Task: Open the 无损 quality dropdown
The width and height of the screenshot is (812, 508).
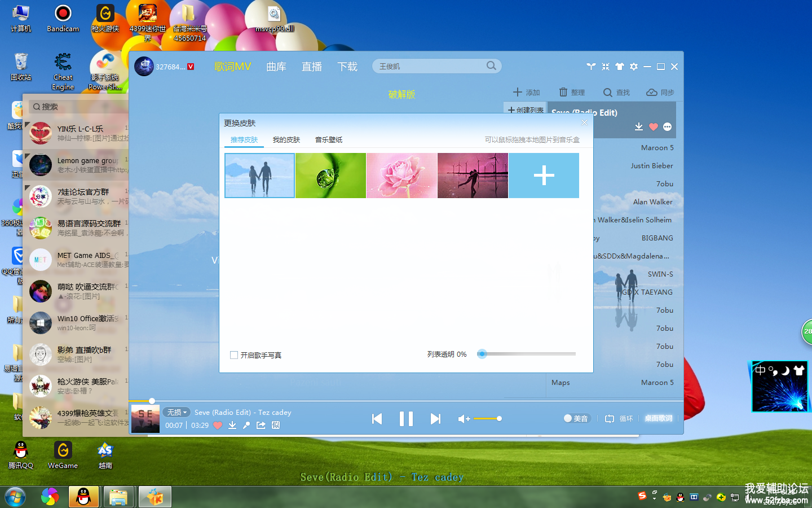Action: 177,413
